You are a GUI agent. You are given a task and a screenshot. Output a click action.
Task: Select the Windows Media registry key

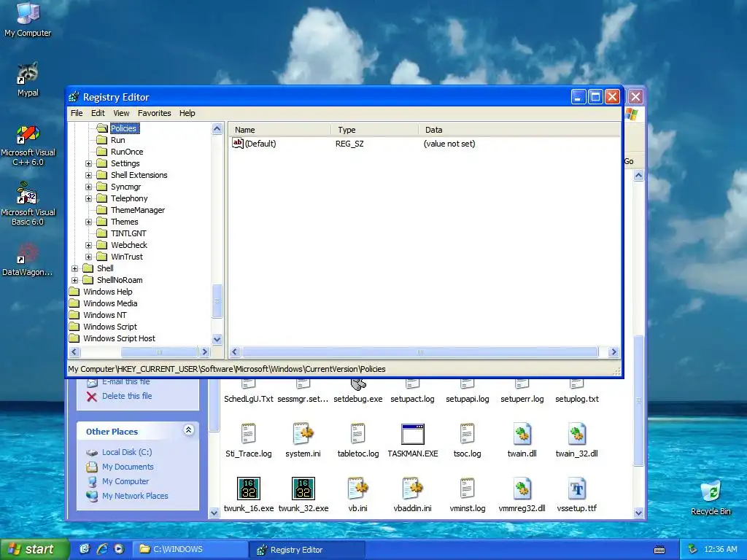[x=110, y=303]
